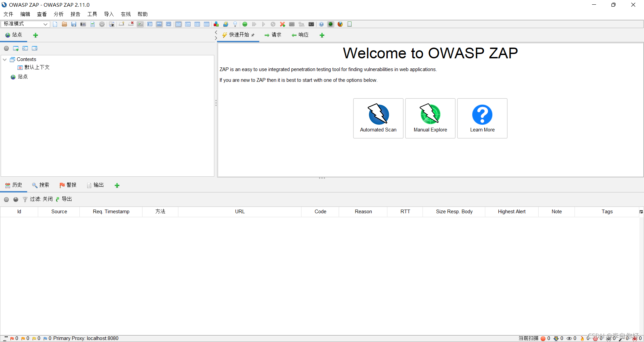Open the 分析 menu
This screenshot has width=644, height=342.
click(59, 14)
